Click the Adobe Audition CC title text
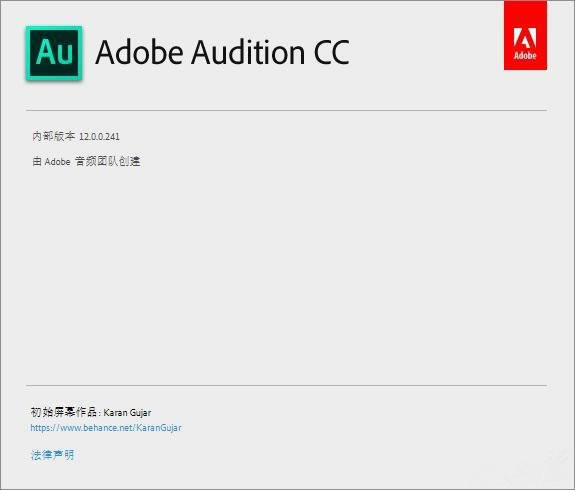Screen dimensions: 575x490 tap(222, 52)
